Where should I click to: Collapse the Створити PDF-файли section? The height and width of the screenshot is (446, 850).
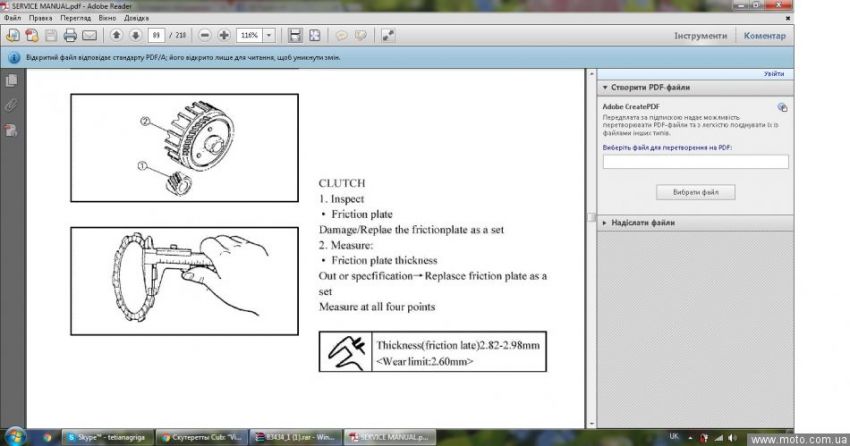tap(604, 88)
